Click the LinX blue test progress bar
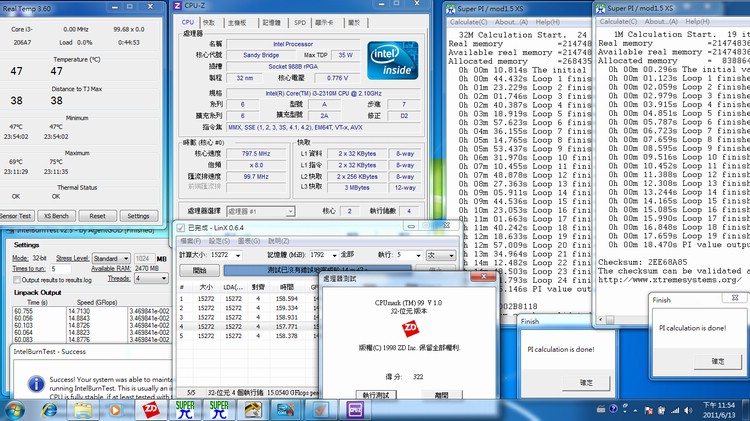Viewport: 750px width, 421px height. [x=317, y=271]
